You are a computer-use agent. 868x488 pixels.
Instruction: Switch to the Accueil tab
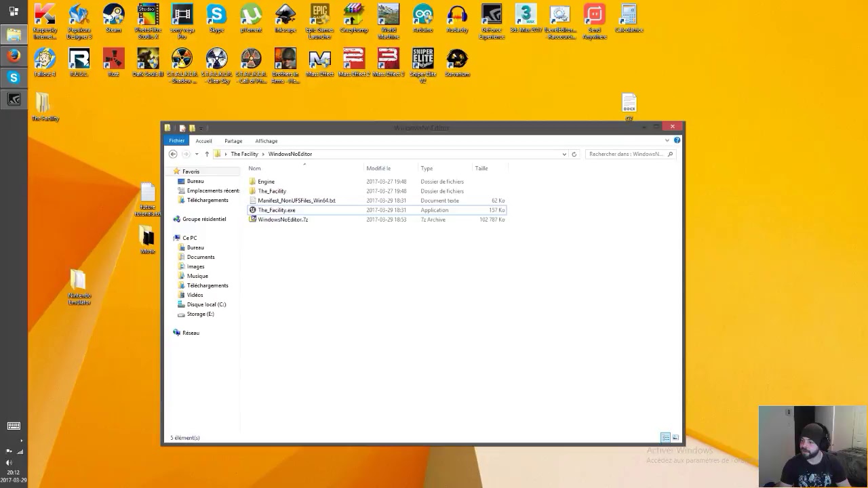203,141
